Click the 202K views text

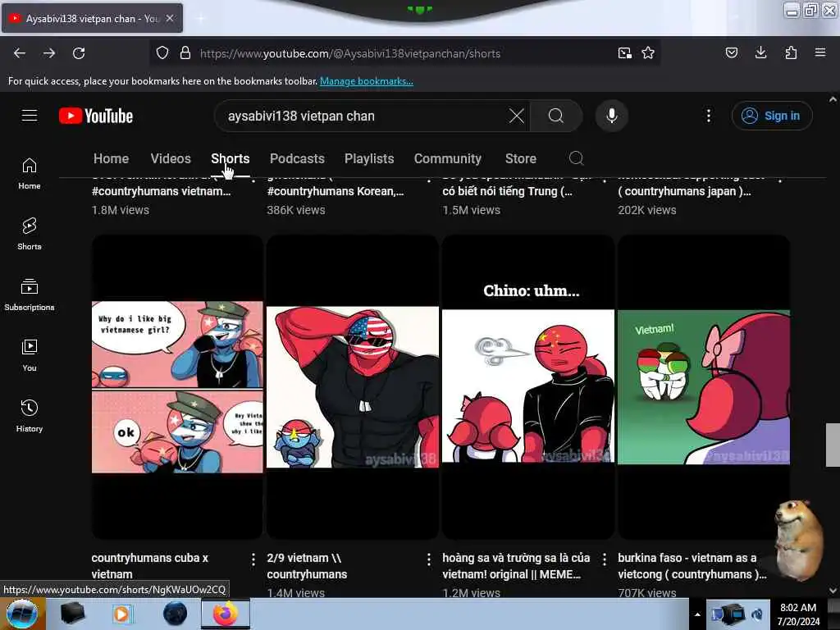[647, 210]
